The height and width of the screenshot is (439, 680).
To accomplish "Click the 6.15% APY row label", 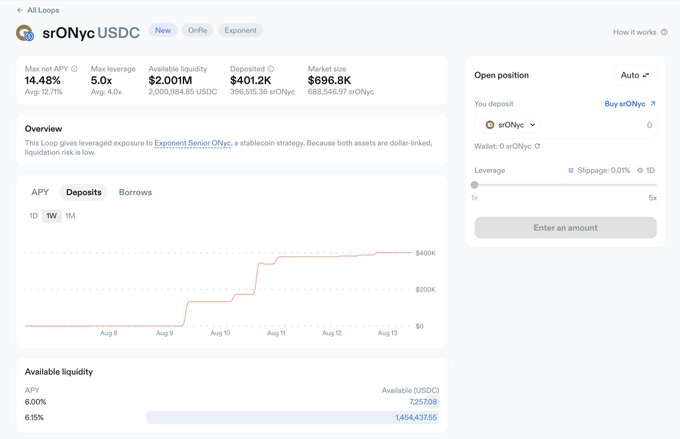I will pos(34,417).
